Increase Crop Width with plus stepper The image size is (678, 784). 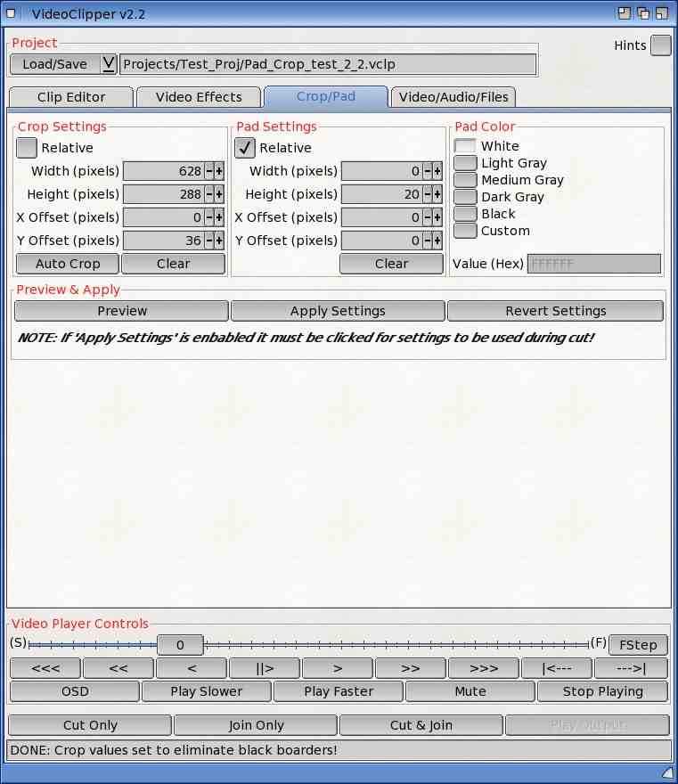(x=219, y=171)
